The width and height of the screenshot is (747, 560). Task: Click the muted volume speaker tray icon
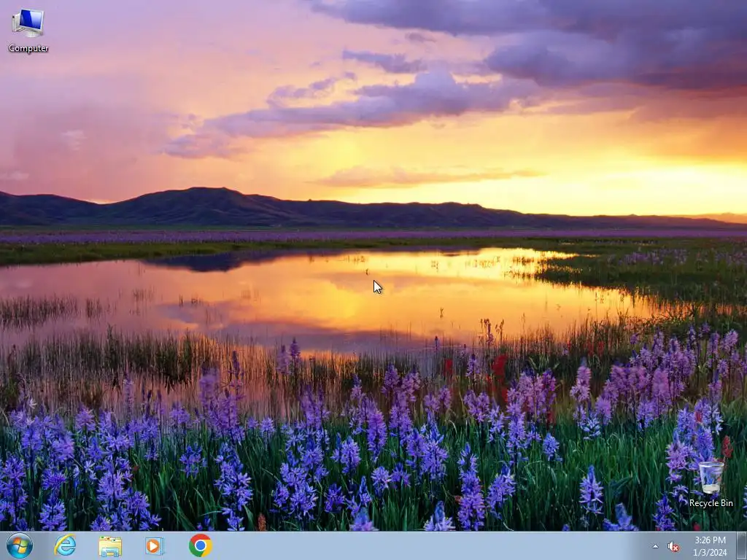(x=673, y=547)
